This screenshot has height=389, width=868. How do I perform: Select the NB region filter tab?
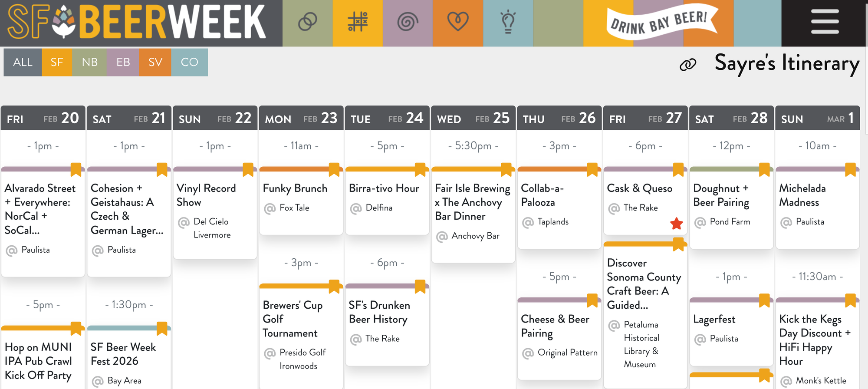click(x=90, y=62)
